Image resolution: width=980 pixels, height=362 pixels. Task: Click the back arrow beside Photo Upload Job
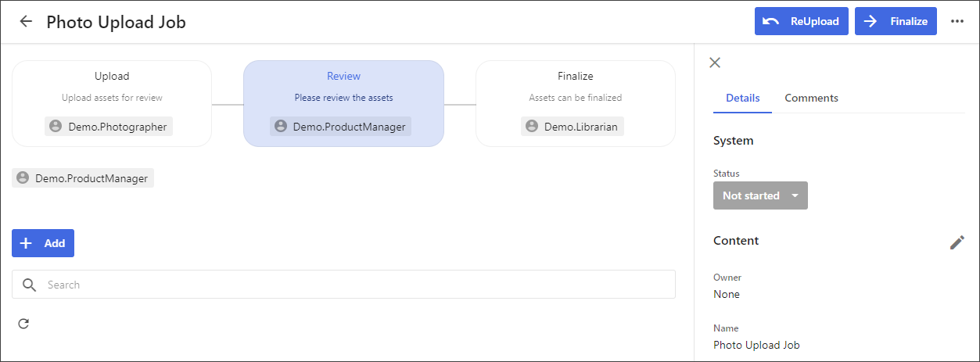pos(26,22)
